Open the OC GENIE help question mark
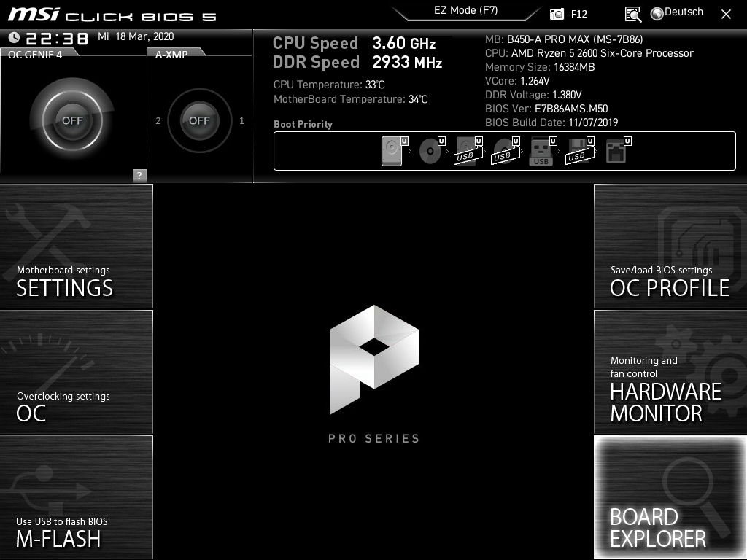 point(139,175)
